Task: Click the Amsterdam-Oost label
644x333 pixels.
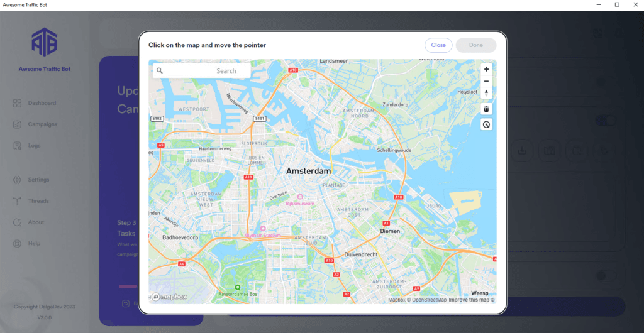Action: pos(353,212)
